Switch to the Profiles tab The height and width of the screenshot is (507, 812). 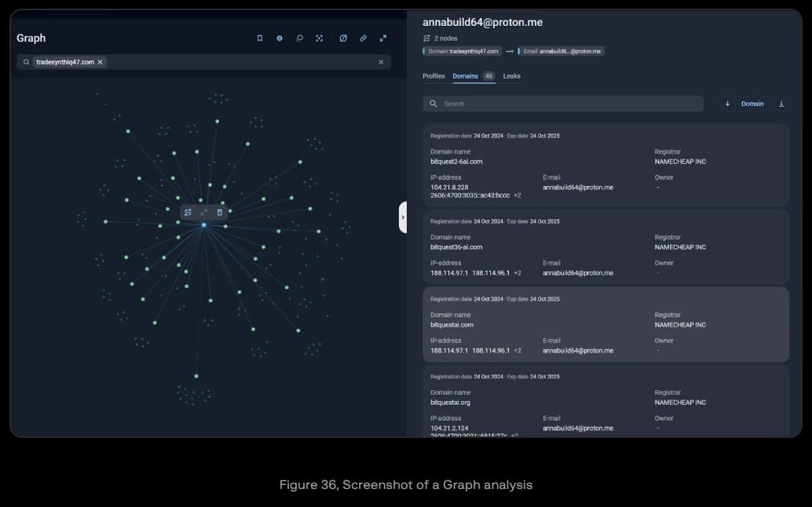(x=433, y=76)
